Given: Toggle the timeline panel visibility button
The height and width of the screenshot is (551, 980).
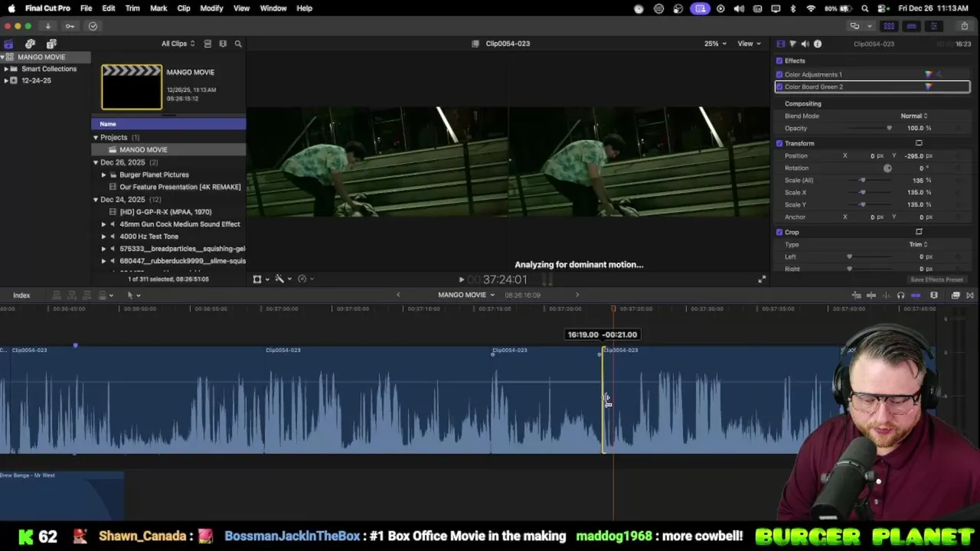Looking at the screenshot, I should (x=911, y=26).
